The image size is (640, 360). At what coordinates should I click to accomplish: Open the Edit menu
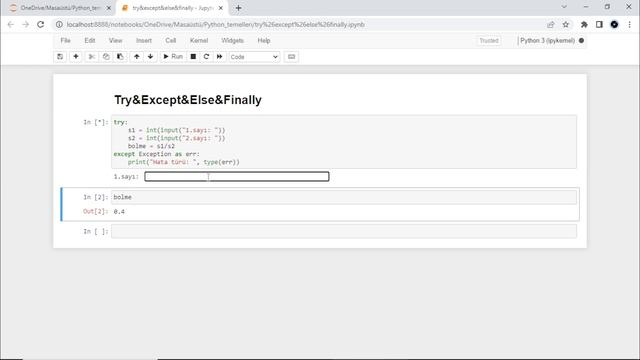[90, 40]
